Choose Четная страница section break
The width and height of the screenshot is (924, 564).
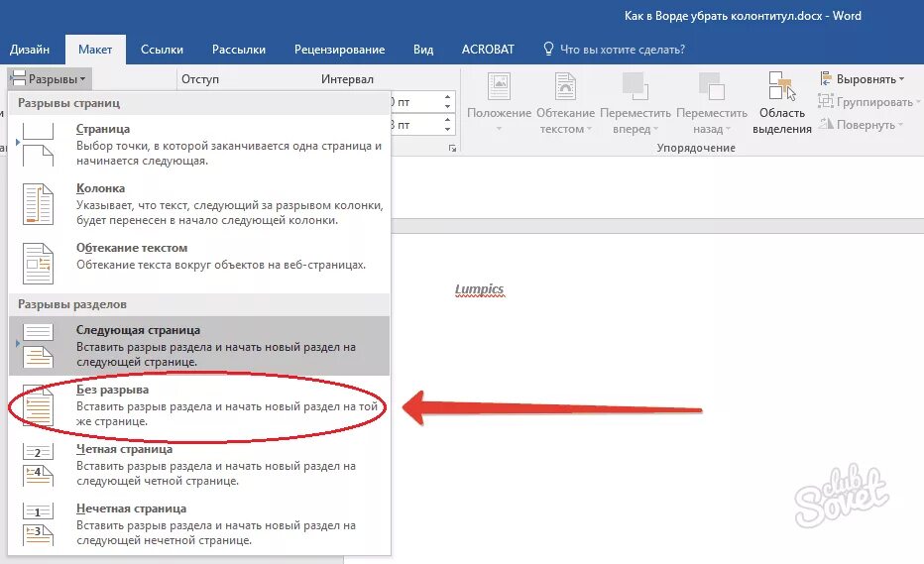199,465
